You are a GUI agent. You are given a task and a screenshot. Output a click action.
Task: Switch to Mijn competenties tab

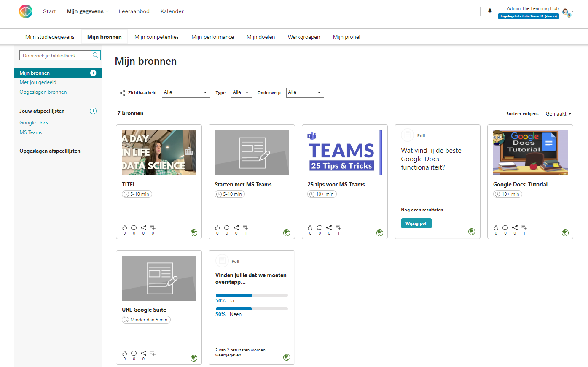click(x=156, y=37)
